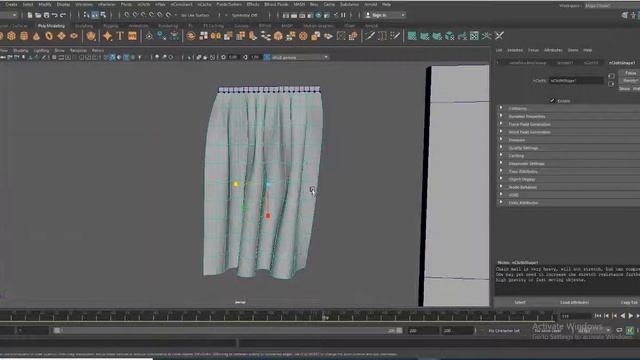This screenshot has height=360, width=640.
Task: Click the red Y-axis manipulator handle
Action: [268, 216]
